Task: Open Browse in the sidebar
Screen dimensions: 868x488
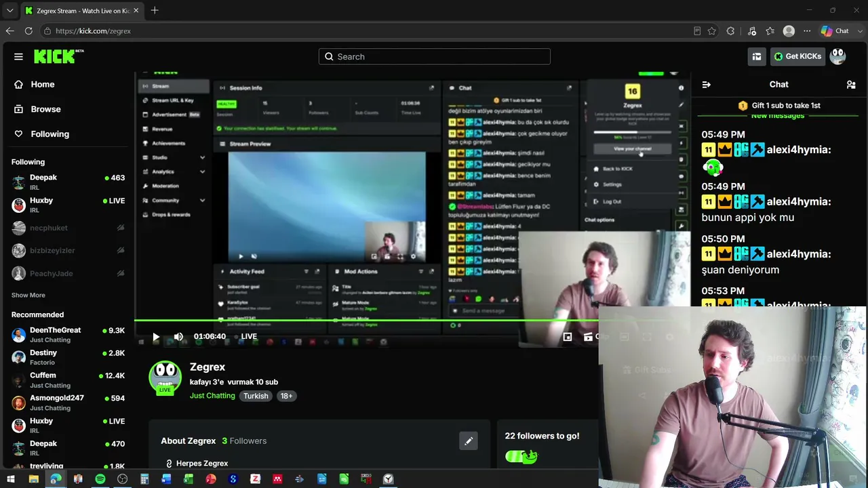Action: coord(45,109)
